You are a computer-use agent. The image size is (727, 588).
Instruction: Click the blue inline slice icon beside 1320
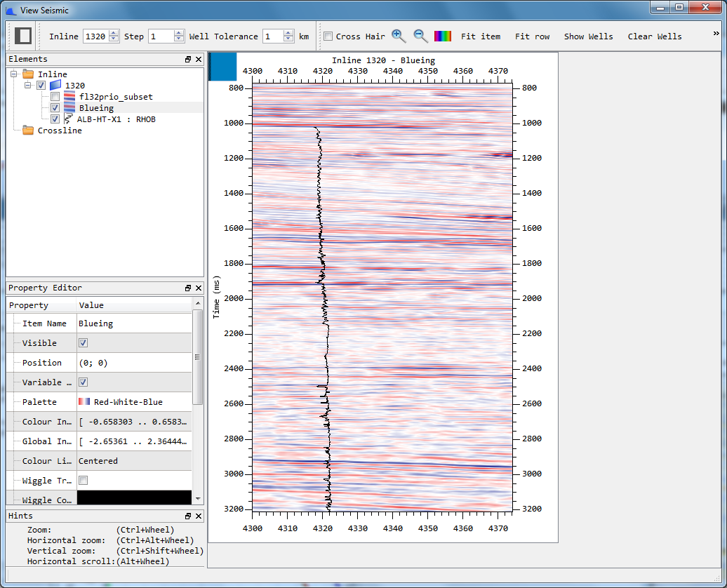(x=55, y=85)
